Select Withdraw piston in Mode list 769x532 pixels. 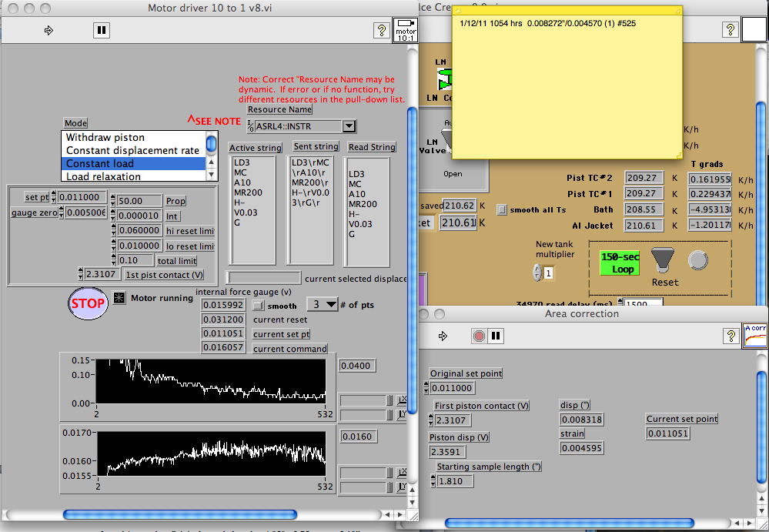pyautogui.click(x=105, y=138)
